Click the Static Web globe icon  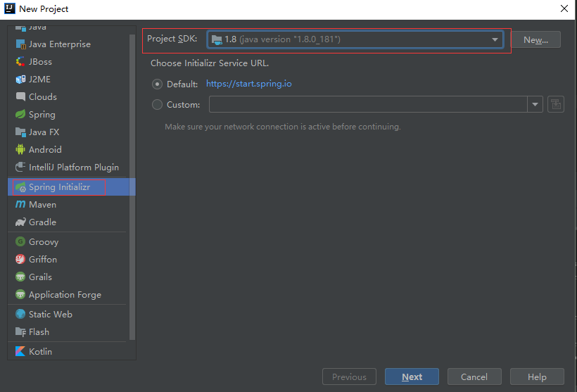[20, 315]
